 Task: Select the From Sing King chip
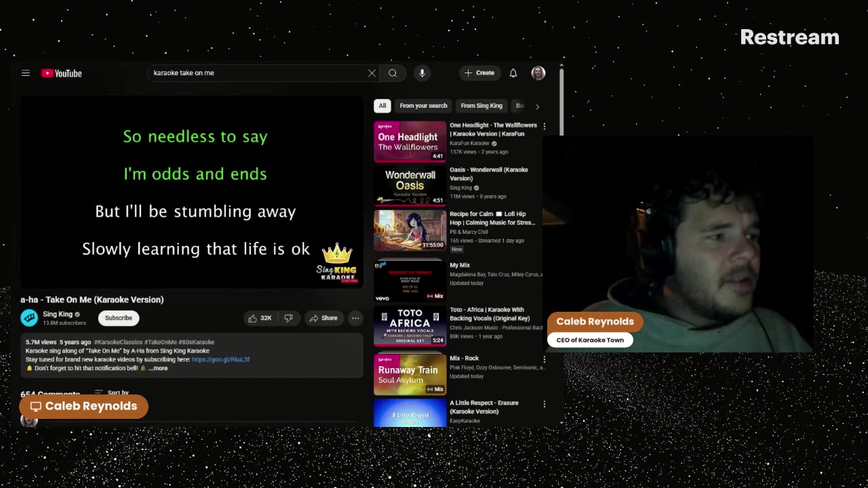click(481, 106)
